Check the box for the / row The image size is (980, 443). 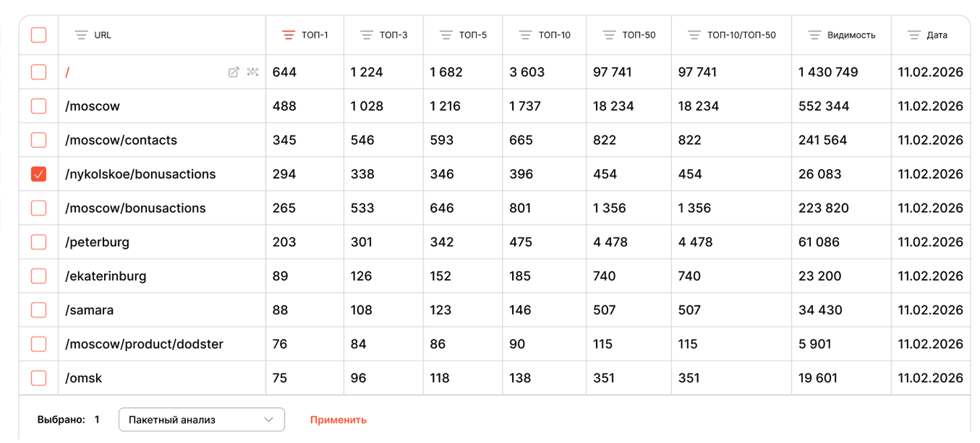tap(39, 72)
